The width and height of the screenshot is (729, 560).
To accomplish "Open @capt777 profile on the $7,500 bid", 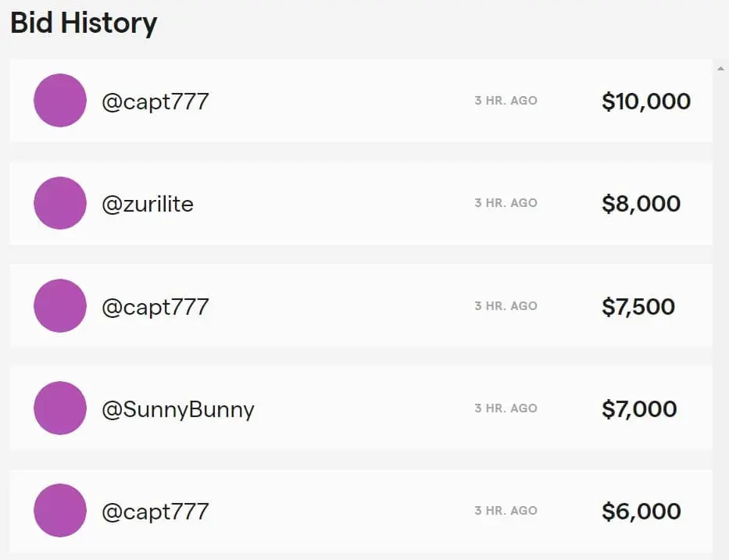I will [155, 306].
